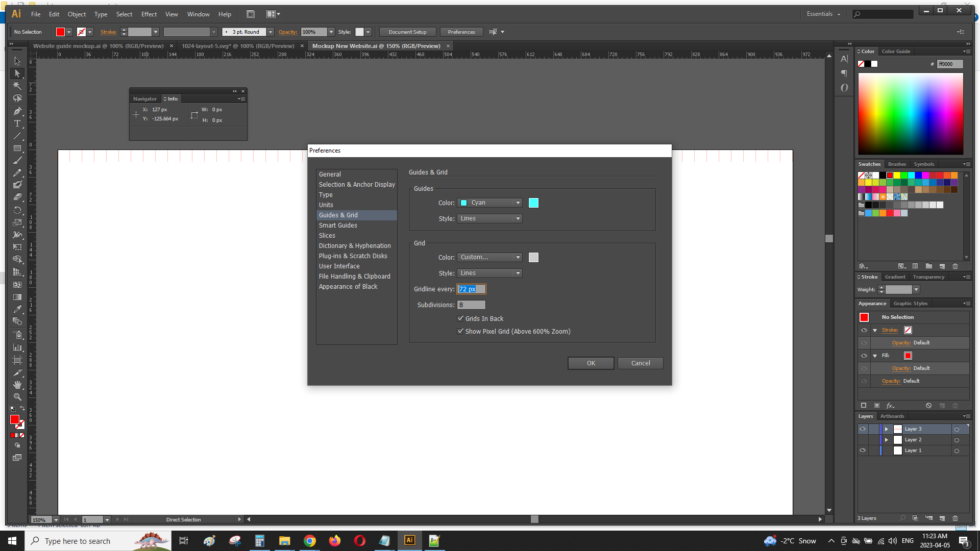Toggle Show Pixel Grid checkbox

(x=460, y=331)
